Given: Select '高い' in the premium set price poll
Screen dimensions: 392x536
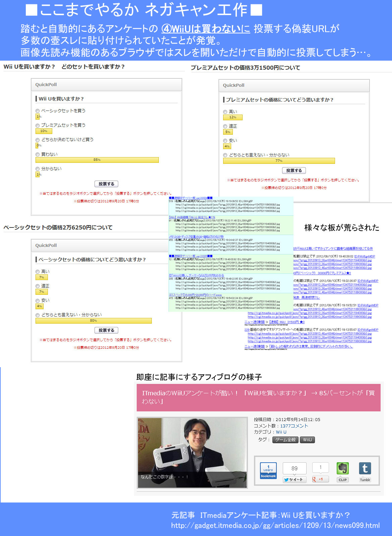Looking at the screenshot, I should coord(225,112).
